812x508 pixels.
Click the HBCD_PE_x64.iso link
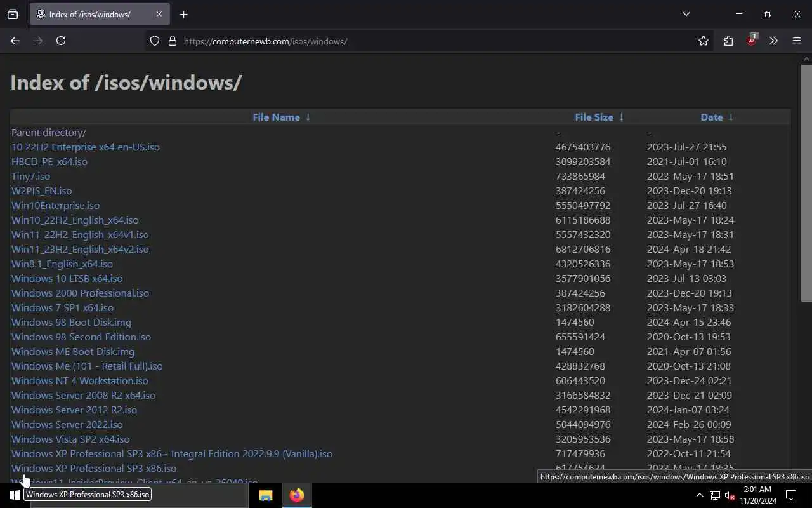point(49,161)
